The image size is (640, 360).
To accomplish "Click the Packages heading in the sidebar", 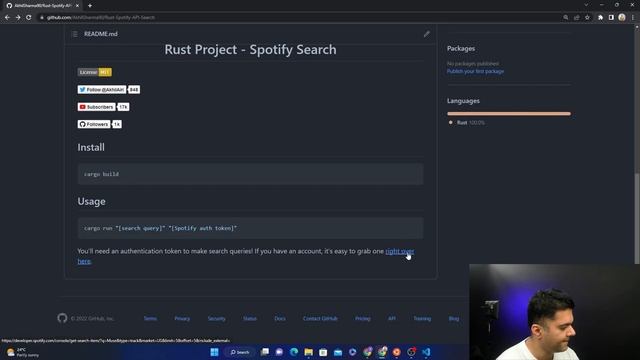I will pos(461,48).
